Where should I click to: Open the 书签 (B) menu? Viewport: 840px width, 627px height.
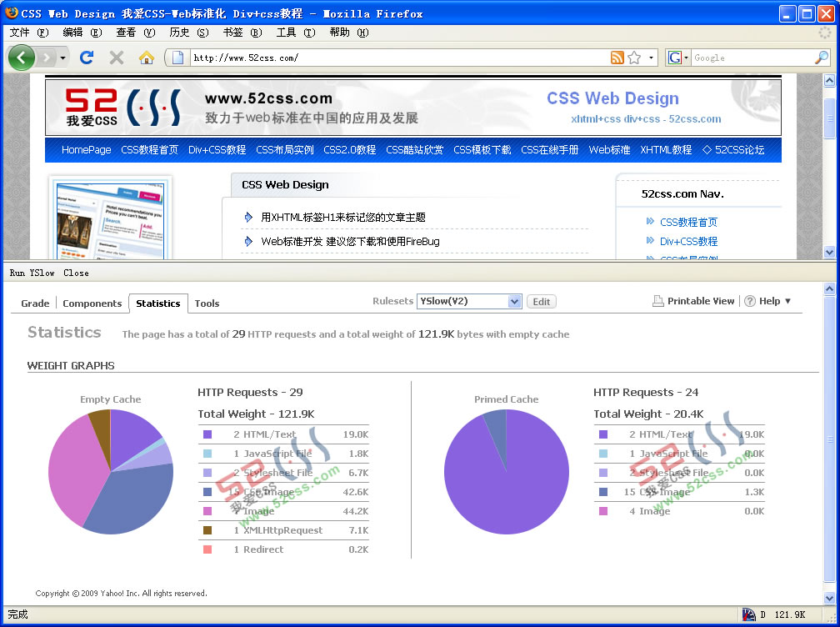(242, 33)
